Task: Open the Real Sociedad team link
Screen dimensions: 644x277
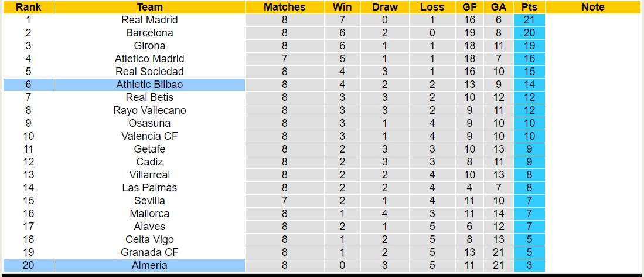Action: coord(149,72)
